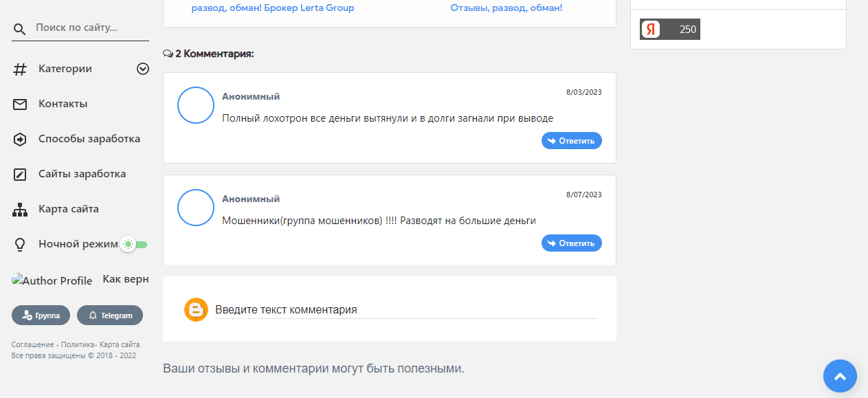
Task: Click the Telegram notification button
Action: [x=110, y=315]
